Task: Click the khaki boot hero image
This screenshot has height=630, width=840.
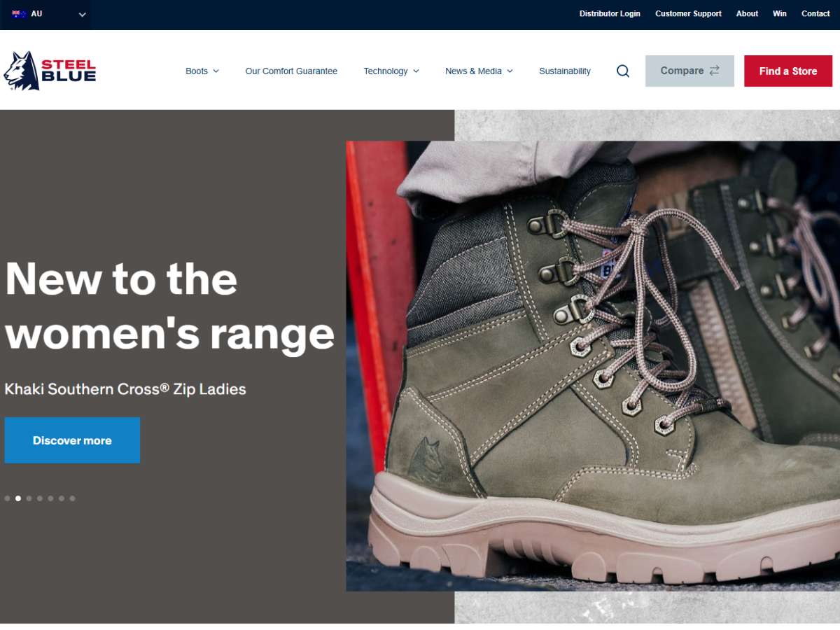Action: (x=593, y=366)
